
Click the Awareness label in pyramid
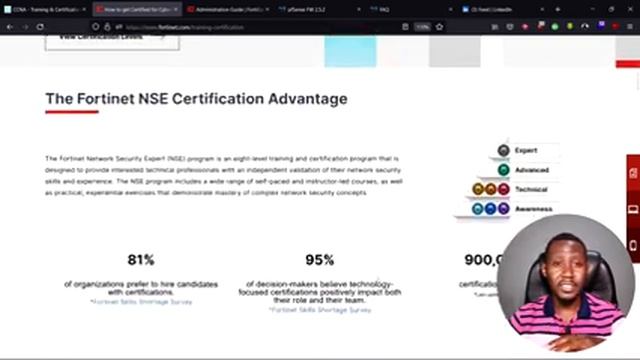(533, 209)
